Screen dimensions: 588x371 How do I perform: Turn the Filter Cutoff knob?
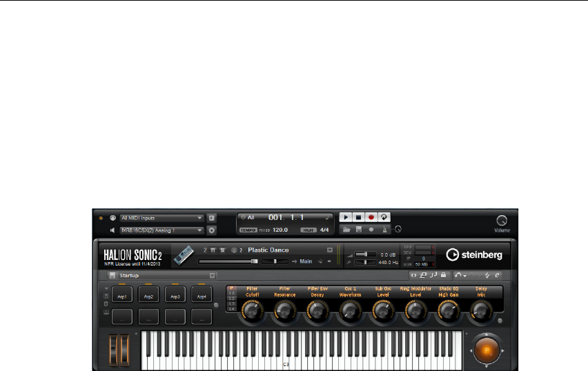252,311
